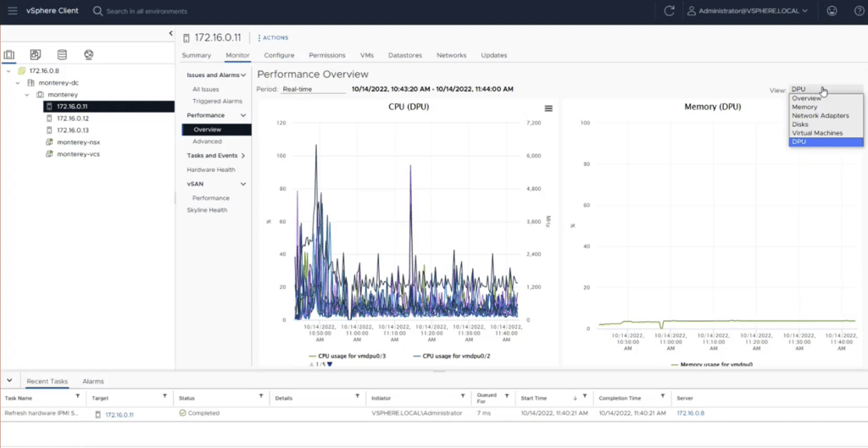
Task: Open the Configure tab
Action: [279, 55]
